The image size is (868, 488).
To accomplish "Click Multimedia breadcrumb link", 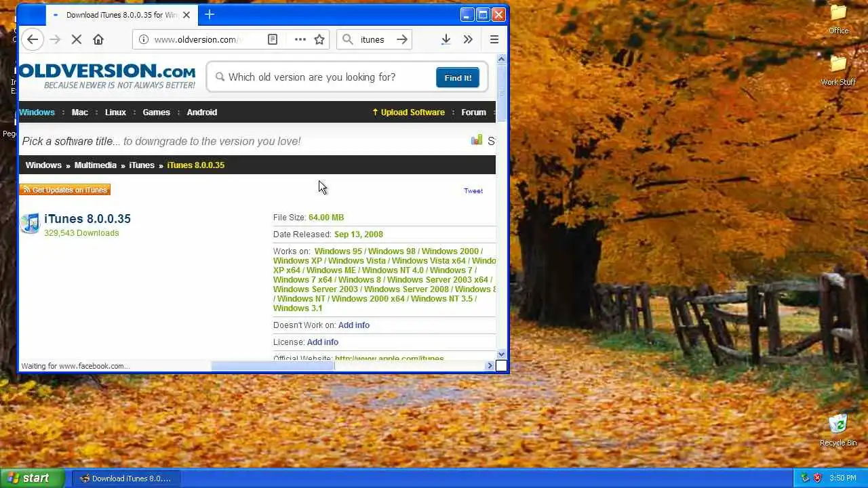I will 96,165.
